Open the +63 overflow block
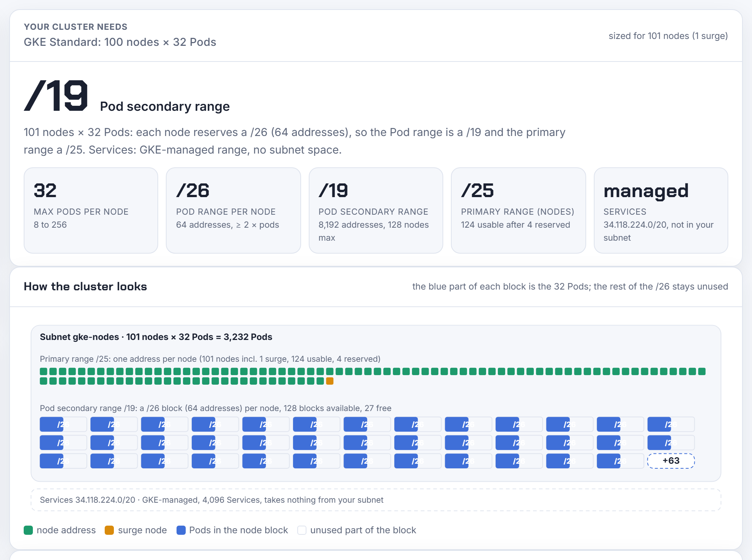 [x=671, y=461]
